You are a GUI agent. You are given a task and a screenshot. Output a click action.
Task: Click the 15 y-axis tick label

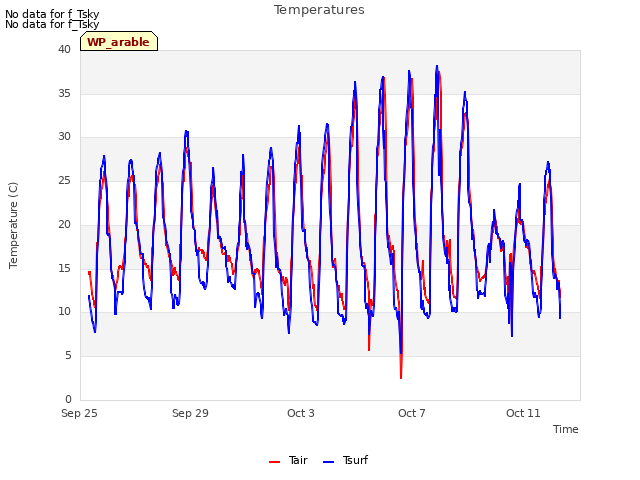pos(64,268)
